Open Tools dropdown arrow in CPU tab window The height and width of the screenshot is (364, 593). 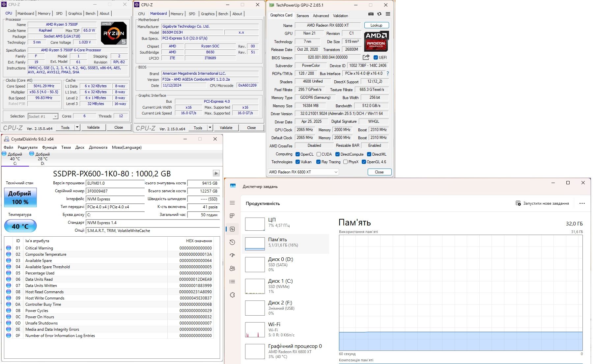pyautogui.click(x=77, y=127)
